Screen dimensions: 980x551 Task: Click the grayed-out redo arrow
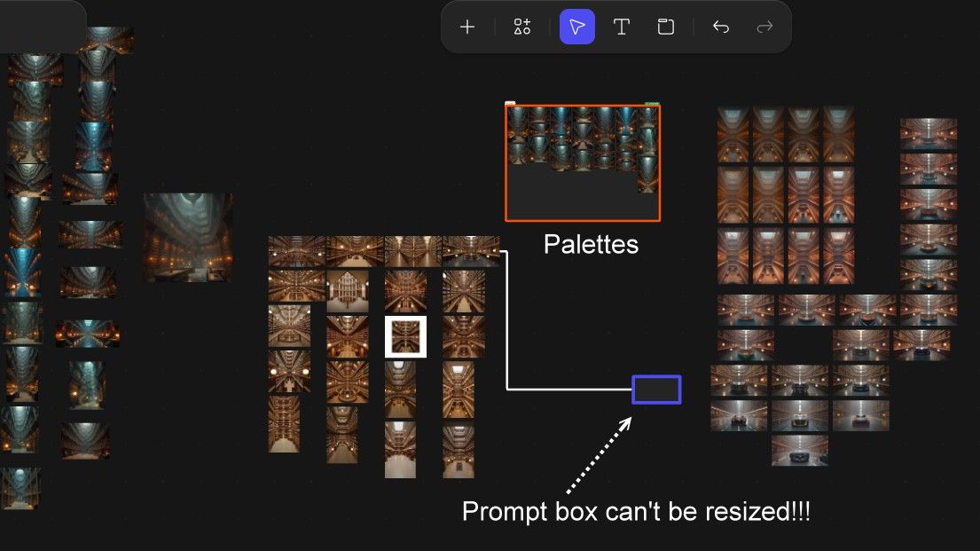pyautogui.click(x=764, y=27)
